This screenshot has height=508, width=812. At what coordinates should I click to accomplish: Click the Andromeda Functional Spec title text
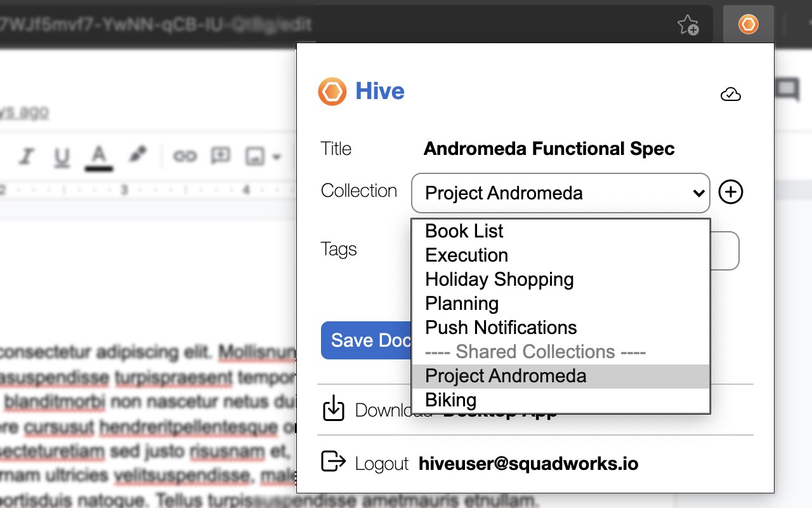pyautogui.click(x=549, y=149)
